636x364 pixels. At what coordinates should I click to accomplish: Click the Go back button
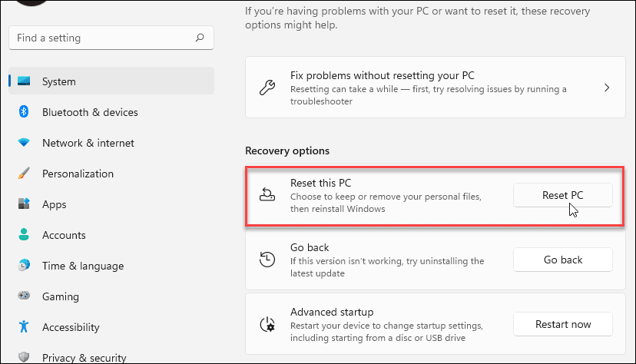(562, 260)
